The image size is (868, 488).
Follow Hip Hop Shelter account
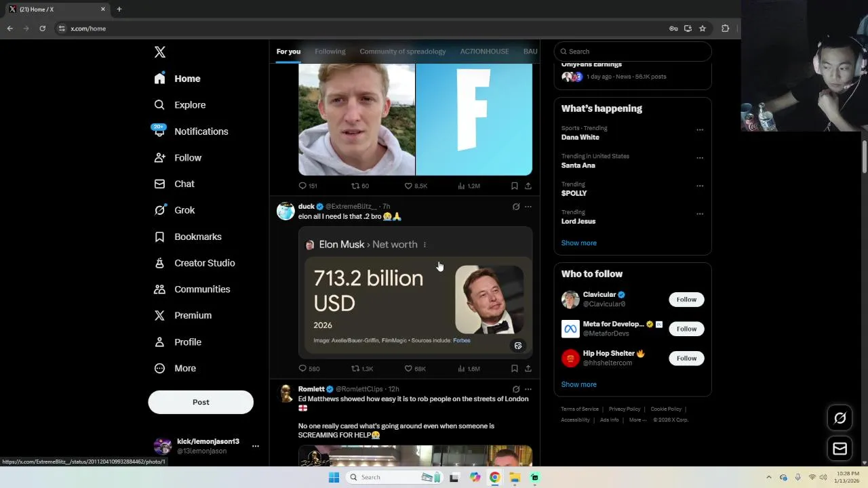click(x=686, y=358)
